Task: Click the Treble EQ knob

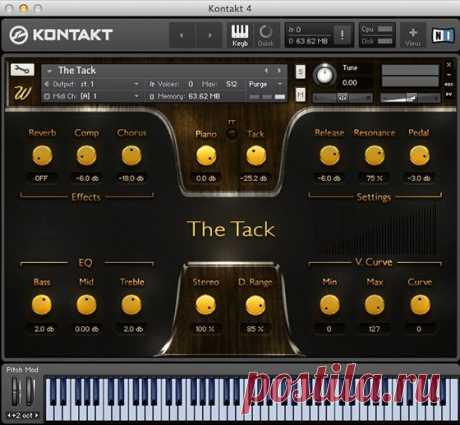Action: click(x=131, y=305)
